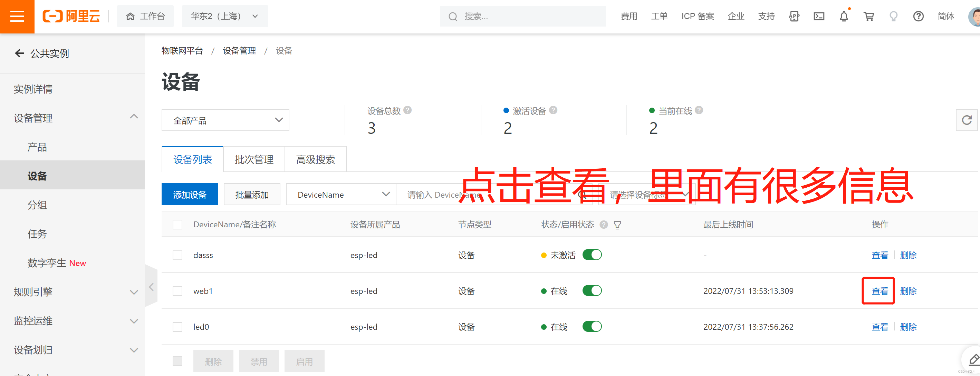The width and height of the screenshot is (980, 376).
Task: Click 查看 link for web1 device
Action: tap(879, 291)
